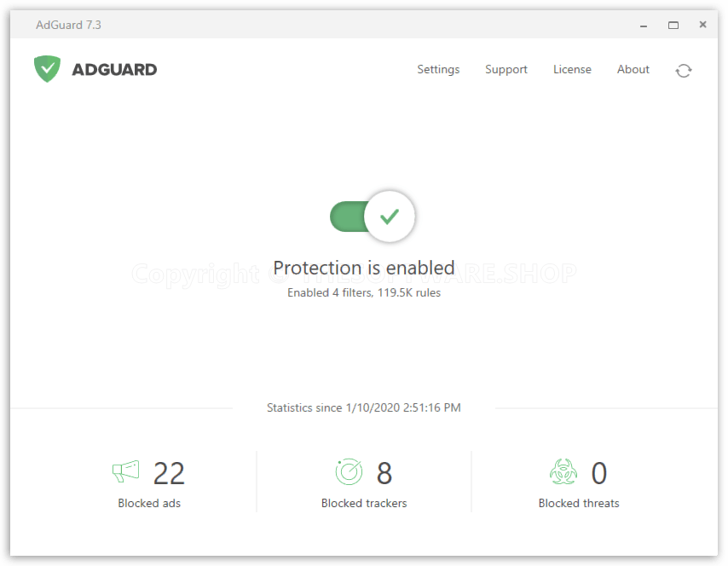Click the AdGuard 7.3 window title
This screenshot has width=728, height=566.
[x=69, y=25]
